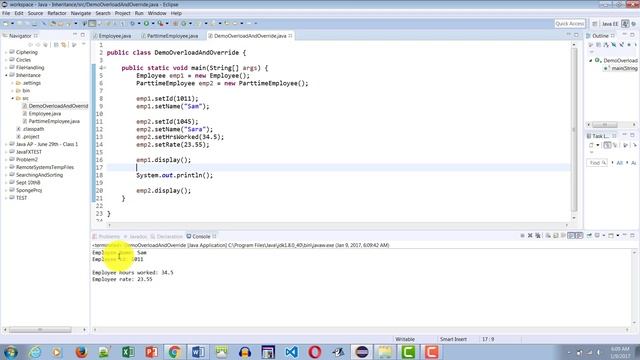This screenshot has height=360, width=640.
Task: Click Open Console icon
Action: pyautogui.click(x=611, y=236)
